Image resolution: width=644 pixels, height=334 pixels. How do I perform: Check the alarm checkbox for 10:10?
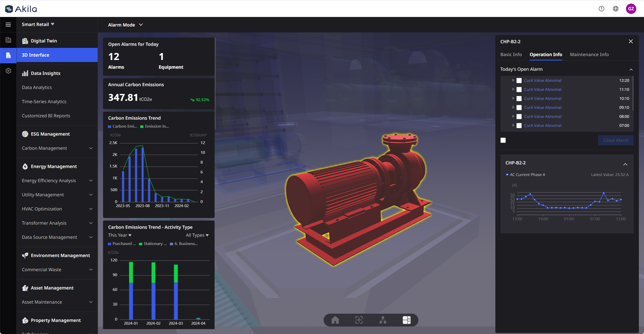(519, 99)
